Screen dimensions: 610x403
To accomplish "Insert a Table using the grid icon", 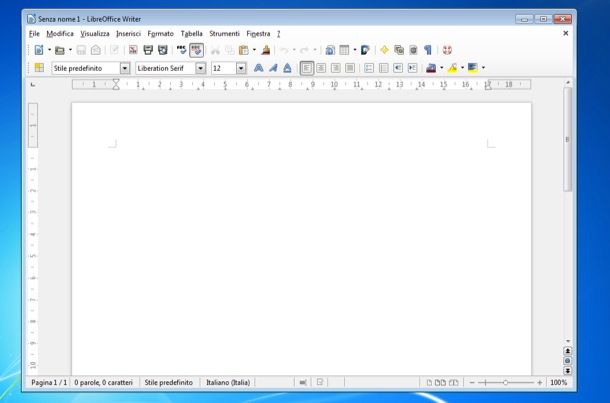I will click(344, 50).
